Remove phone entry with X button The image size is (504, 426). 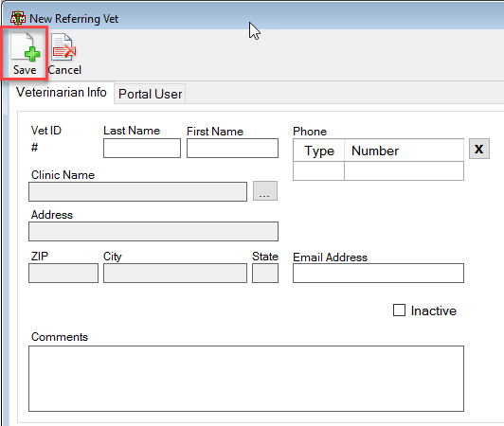(479, 149)
